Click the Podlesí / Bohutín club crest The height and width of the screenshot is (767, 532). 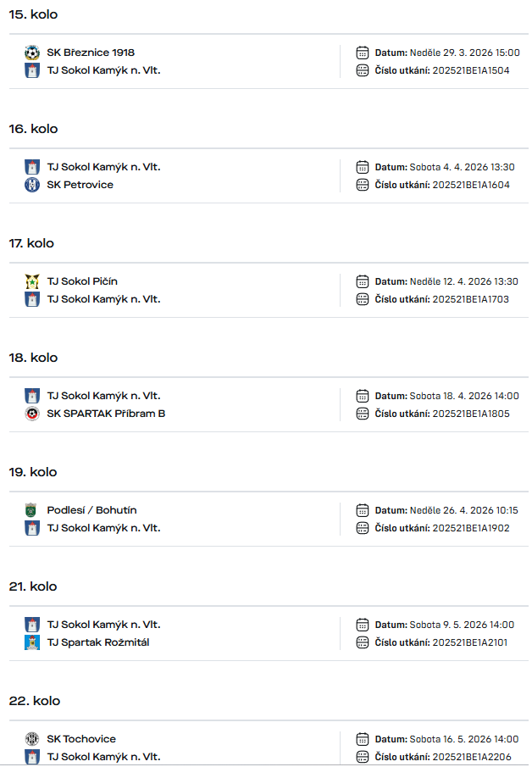[x=32, y=510]
